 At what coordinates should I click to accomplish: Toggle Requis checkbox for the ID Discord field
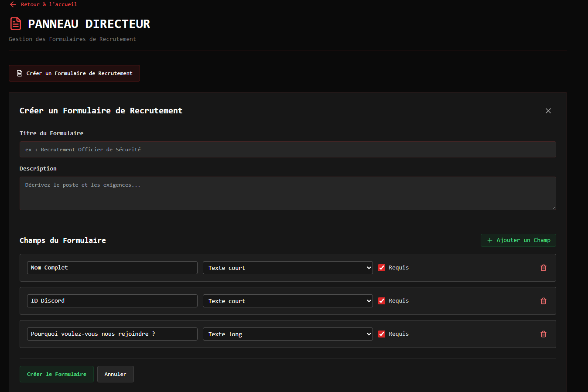pos(382,301)
